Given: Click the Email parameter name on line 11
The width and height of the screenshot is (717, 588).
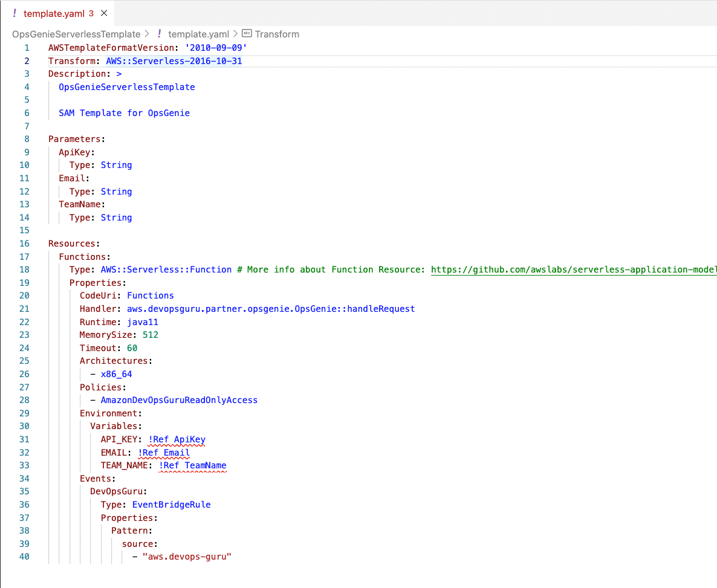Looking at the screenshot, I should pyautogui.click(x=72, y=178).
